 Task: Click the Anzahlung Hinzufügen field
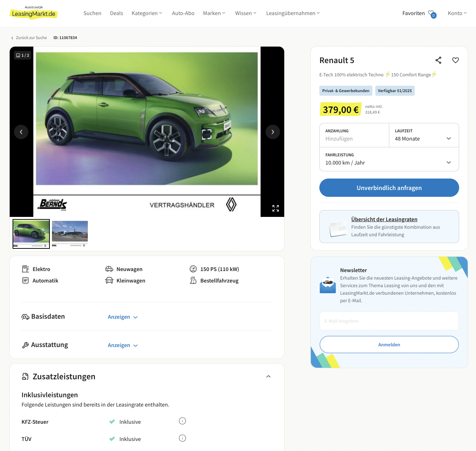point(354,135)
